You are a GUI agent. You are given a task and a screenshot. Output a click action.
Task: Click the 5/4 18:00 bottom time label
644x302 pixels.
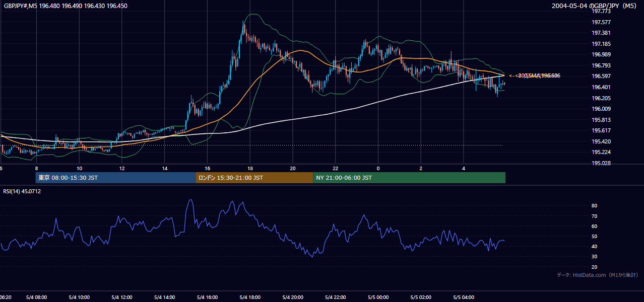(250, 297)
